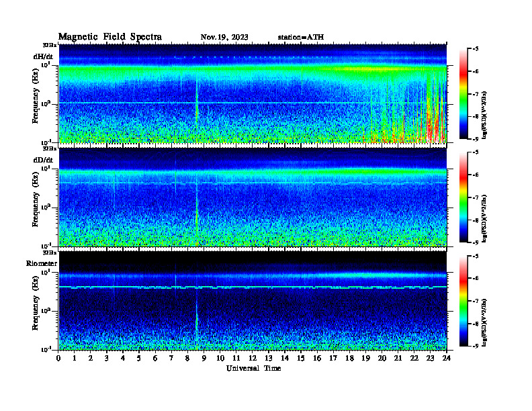Click hour '20' on the Universal Time axis
This screenshot has width=532, height=411.
coord(382,358)
